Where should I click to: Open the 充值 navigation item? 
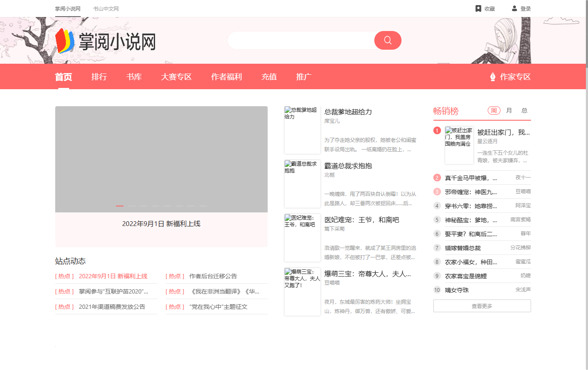click(269, 77)
